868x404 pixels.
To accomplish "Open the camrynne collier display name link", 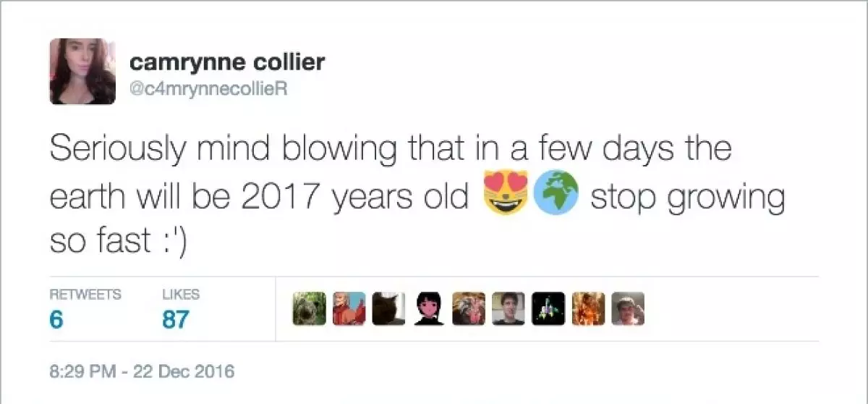I will pyautogui.click(x=227, y=62).
